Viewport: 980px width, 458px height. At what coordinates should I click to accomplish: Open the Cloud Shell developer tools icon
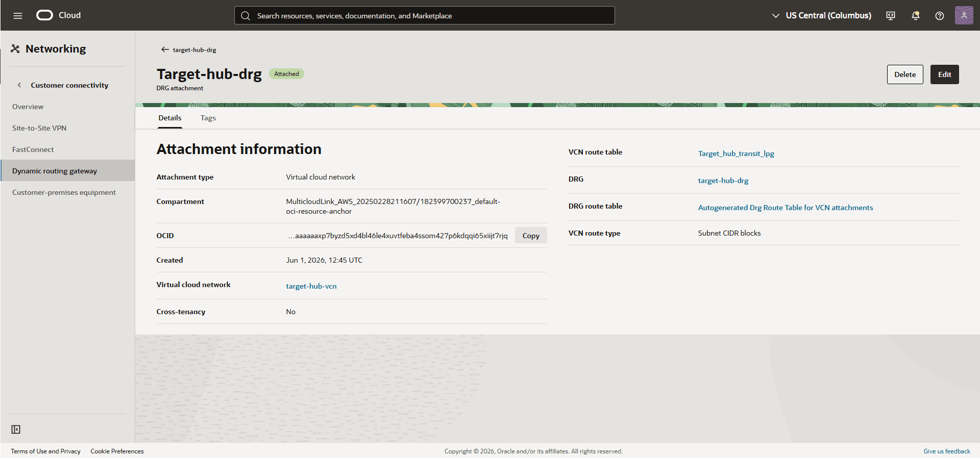891,16
